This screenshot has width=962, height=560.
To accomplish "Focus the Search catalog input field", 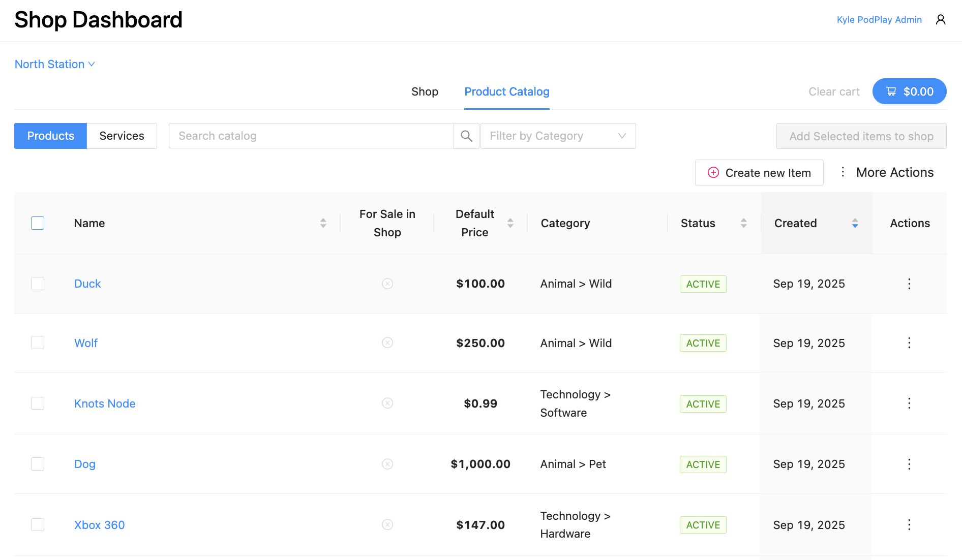I will pos(311,136).
